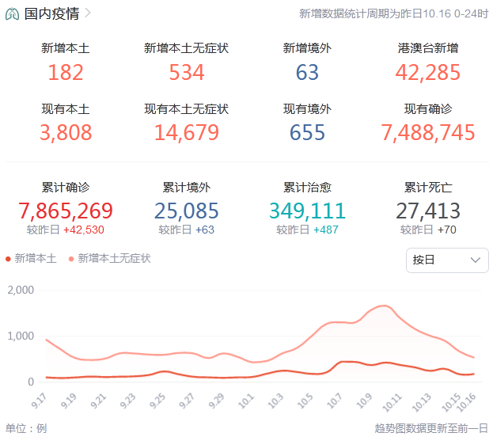Click the 累计死亡 27,413 total

[428, 211]
